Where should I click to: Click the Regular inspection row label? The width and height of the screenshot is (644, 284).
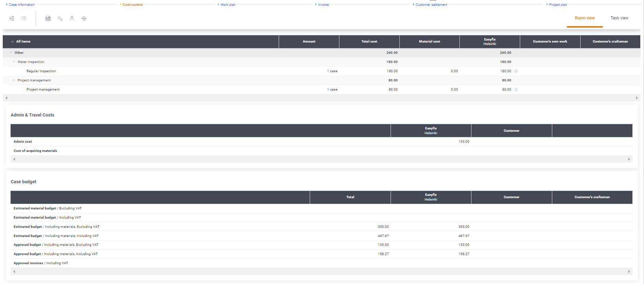[x=41, y=71]
